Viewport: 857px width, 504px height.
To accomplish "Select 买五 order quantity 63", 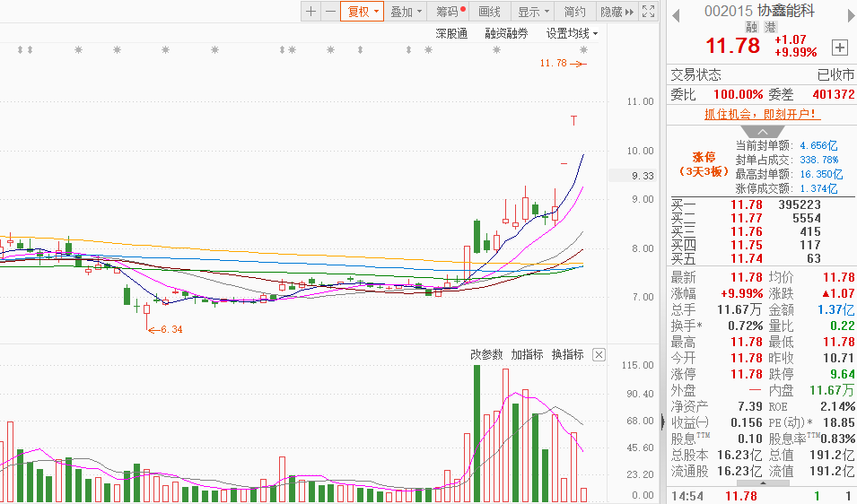I will pyautogui.click(x=814, y=258).
